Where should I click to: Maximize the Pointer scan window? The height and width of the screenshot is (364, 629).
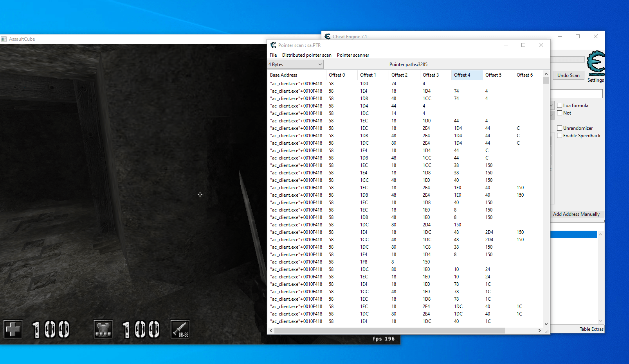pos(523,45)
